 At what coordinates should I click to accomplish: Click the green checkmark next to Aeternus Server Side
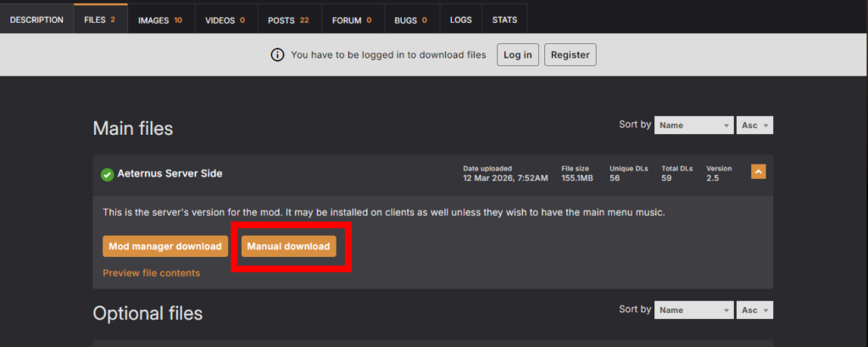coord(107,175)
